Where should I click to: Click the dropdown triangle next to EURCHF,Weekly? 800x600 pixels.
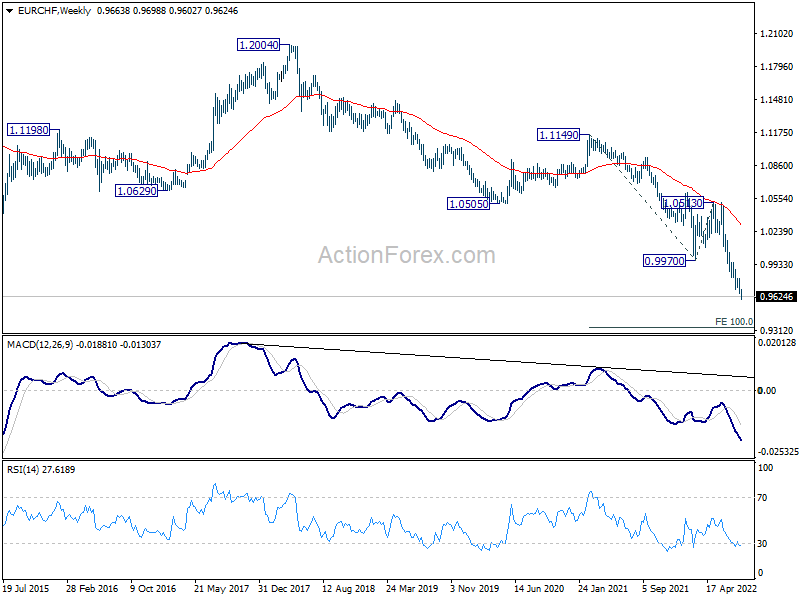point(9,11)
